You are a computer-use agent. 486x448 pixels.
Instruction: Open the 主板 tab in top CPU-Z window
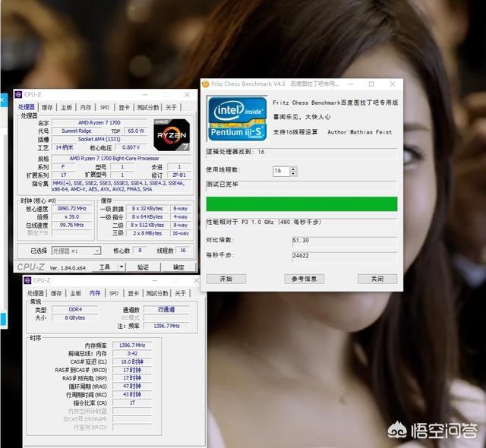(x=66, y=108)
